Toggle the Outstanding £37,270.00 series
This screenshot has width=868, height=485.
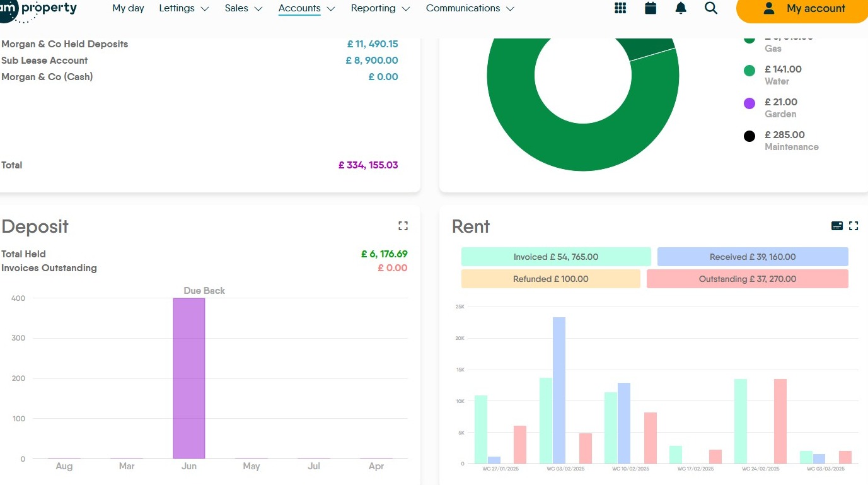(x=747, y=279)
